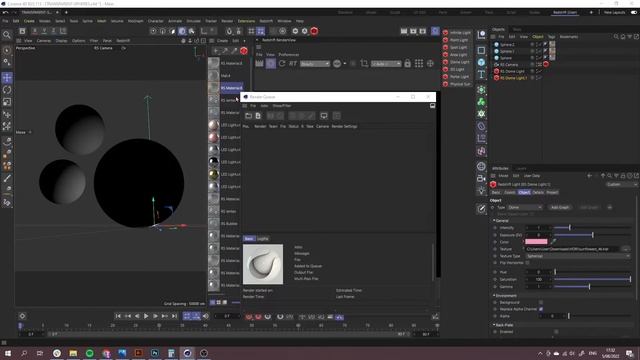Image resolution: width=640 pixels, height=360 pixels.
Task: Go to start of animation button
Action: click(118, 316)
